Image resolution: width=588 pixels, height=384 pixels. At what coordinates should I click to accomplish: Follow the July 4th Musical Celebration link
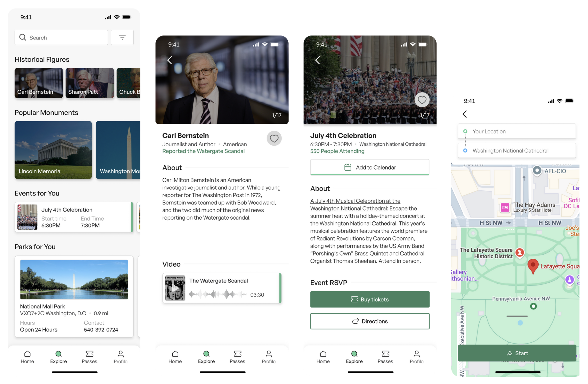point(355,205)
